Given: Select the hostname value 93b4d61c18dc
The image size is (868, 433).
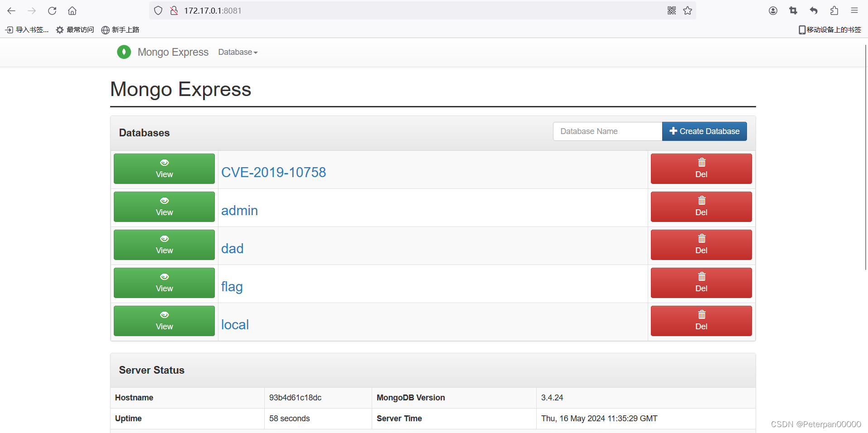Looking at the screenshot, I should (295, 398).
